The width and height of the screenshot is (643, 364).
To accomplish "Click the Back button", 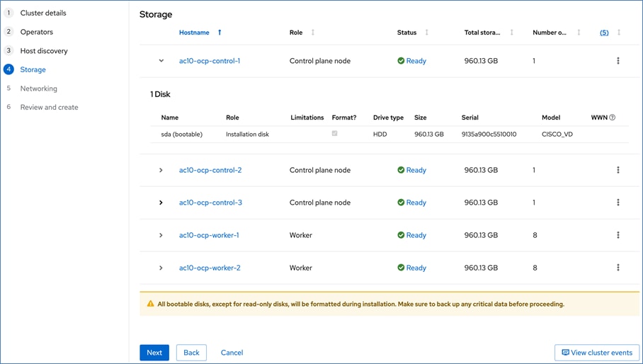I will tap(191, 353).
